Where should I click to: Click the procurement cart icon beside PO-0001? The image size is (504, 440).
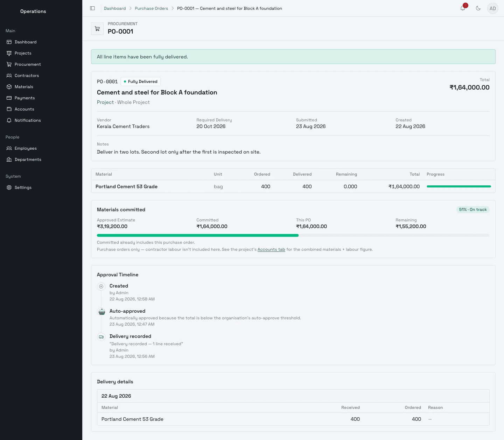click(x=97, y=29)
